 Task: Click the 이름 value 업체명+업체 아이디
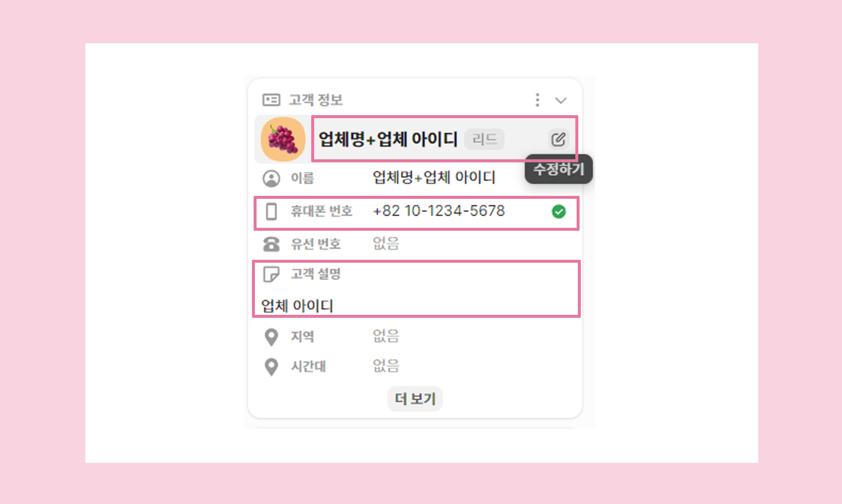[434, 177]
